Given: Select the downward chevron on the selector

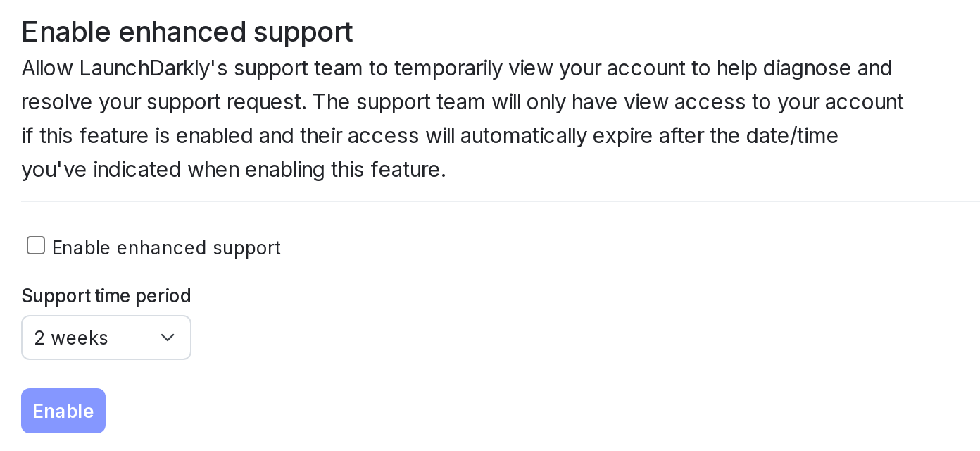Looking at the screenshot, I should [x=168, y=338].
